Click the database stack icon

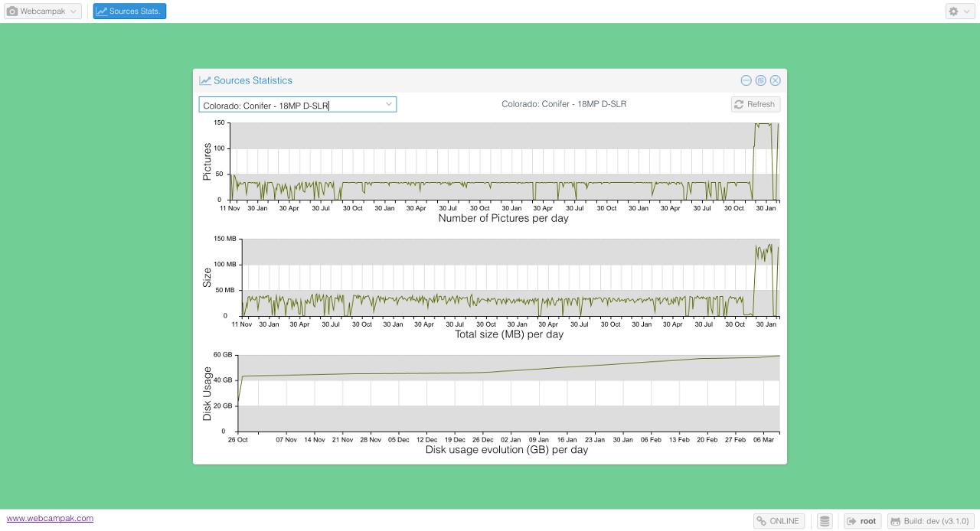[825, 521]
